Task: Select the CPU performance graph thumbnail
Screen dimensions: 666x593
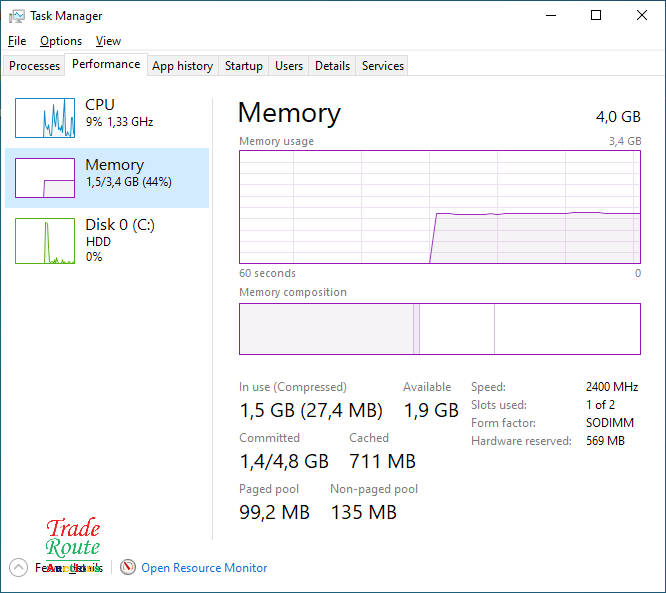Action: [45, 118]
